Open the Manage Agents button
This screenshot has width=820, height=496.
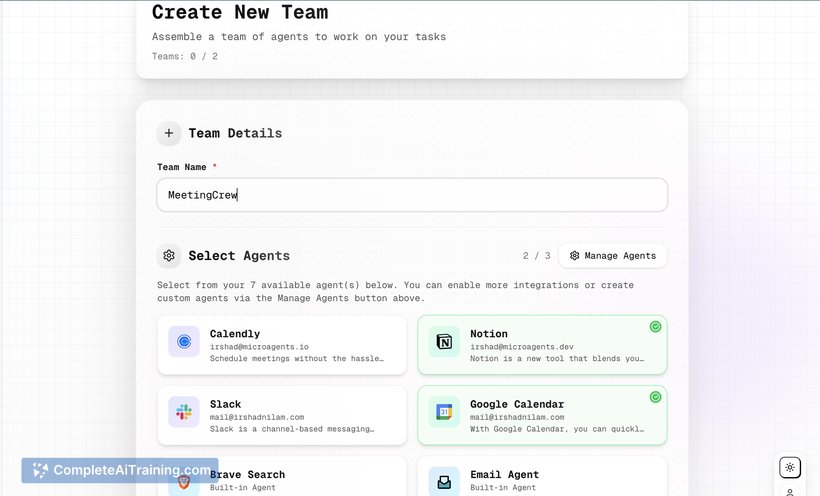point(612,256)
